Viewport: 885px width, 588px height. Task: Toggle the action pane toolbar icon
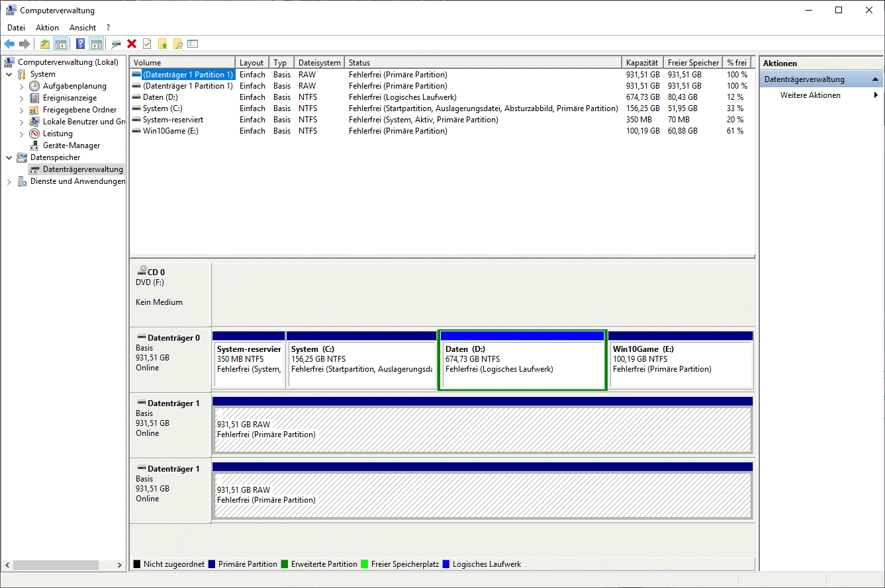click(96, 44)
